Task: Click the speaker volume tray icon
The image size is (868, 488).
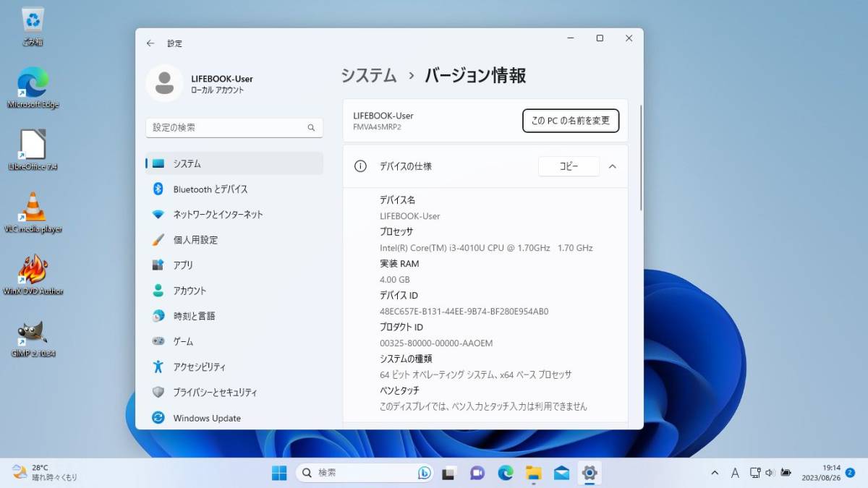Action: point(770,473)
